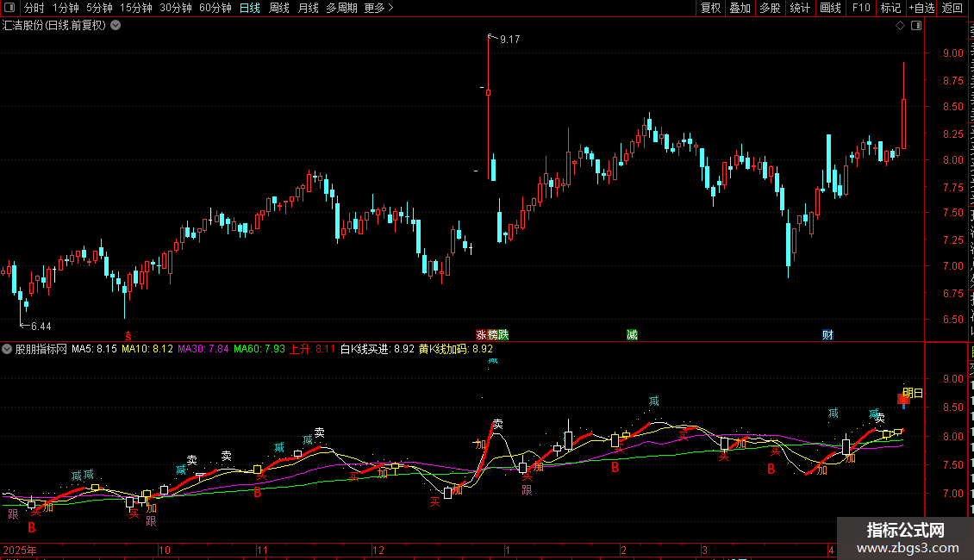Image resolution: width=974 pixels, height=560 pixels.
Task: Select the 日线 daily period
Action: [250, 8]
